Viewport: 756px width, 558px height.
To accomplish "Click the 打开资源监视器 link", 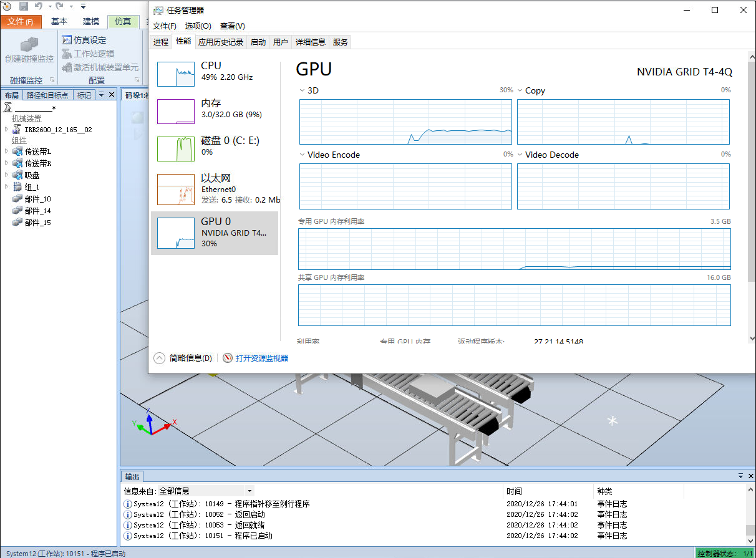I will coord(262,358).
